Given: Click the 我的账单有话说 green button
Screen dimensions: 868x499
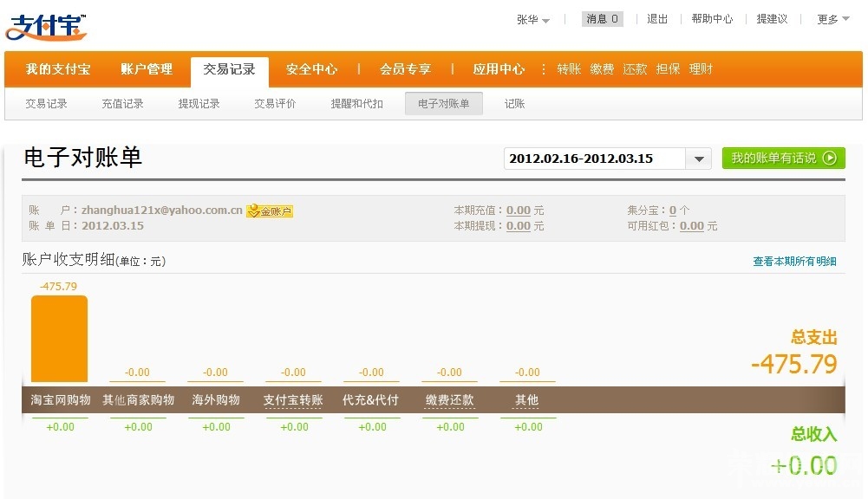Looking at the screenshot, I should [783, 159].
